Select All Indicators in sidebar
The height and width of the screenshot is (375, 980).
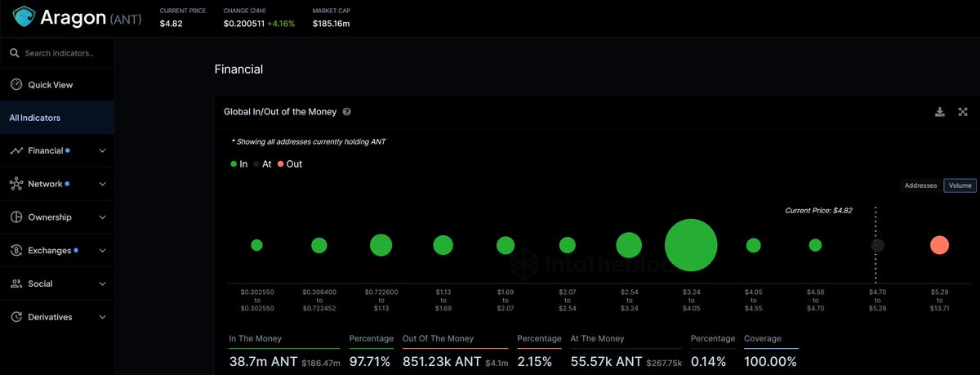click(x=57, y=118)
